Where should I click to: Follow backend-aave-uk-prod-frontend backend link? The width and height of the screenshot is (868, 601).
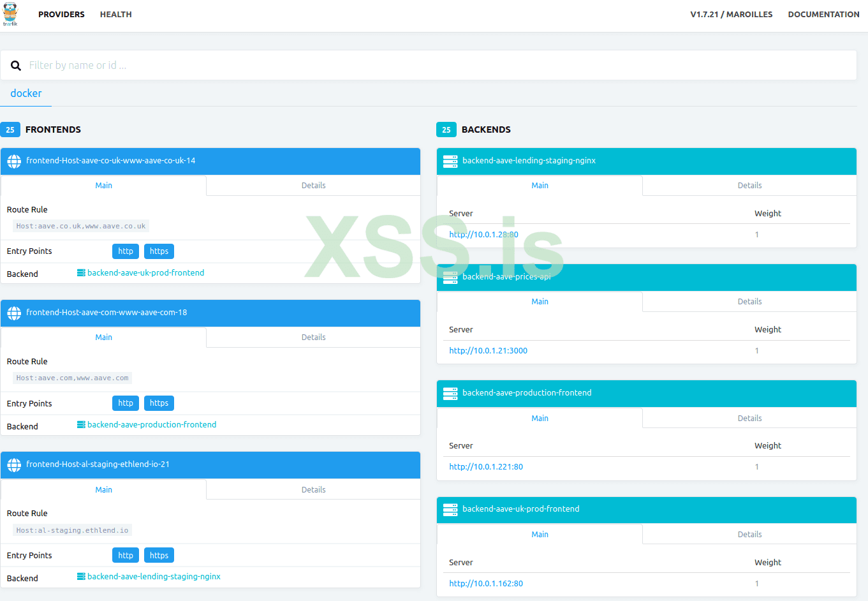pyautogui.click(x=146, y=273)
